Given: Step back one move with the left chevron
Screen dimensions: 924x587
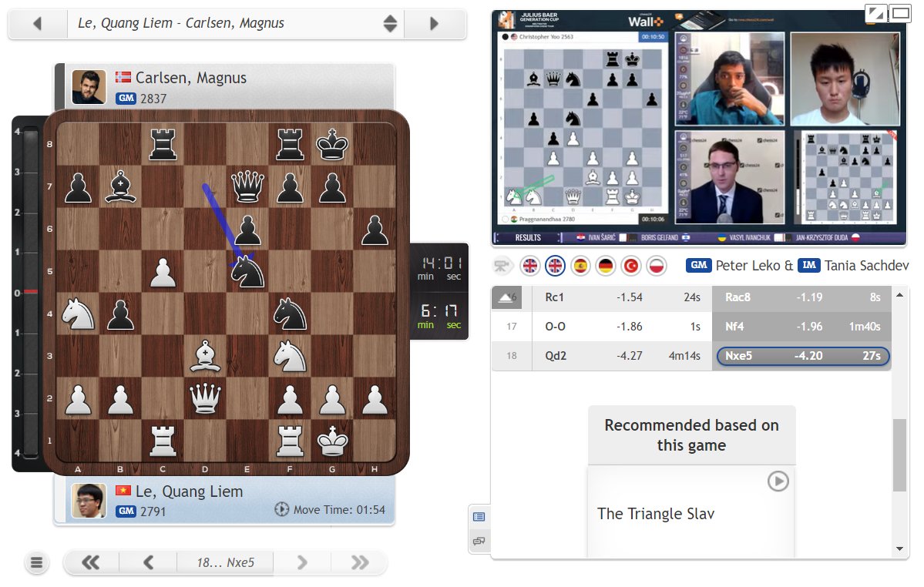Looking at the screenshot, I should point(148,563).
